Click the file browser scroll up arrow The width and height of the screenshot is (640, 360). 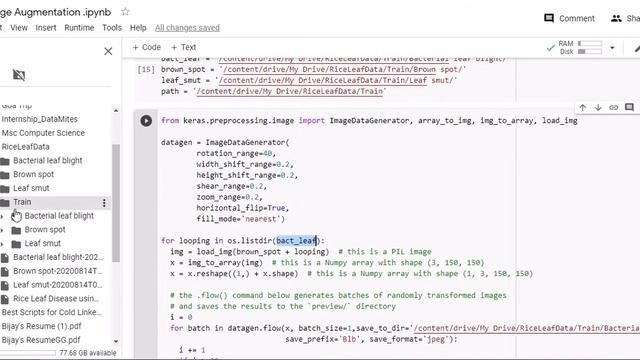click(x=116, y=111)
